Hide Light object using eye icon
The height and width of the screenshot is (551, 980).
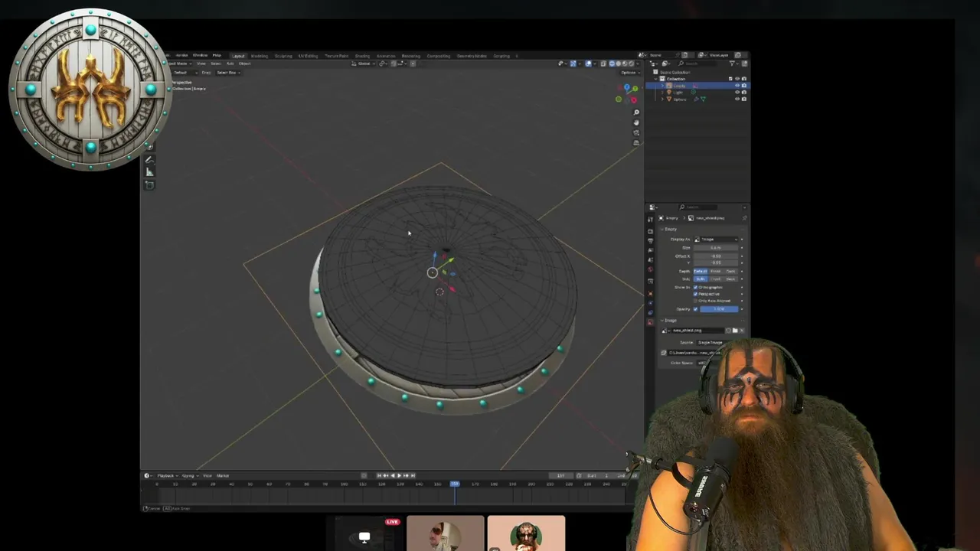point(737,93)
